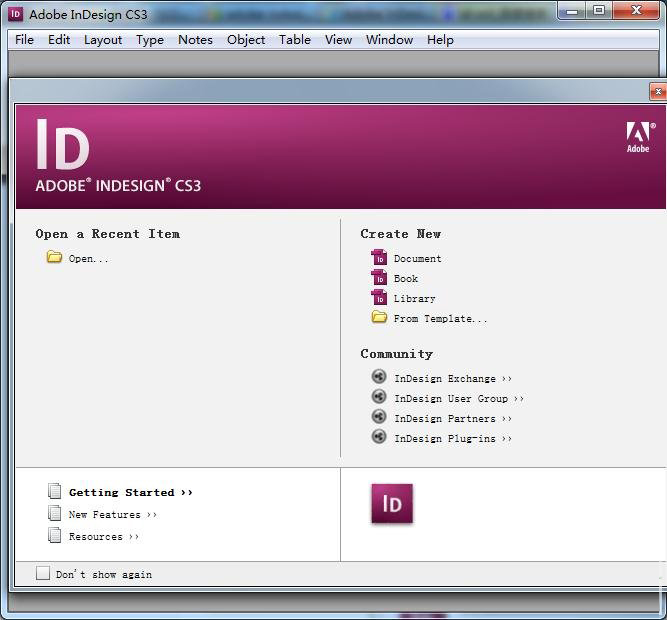Viewport: 667px width, 620px height.
Task: Open the File menu
Action: point(24,40)
